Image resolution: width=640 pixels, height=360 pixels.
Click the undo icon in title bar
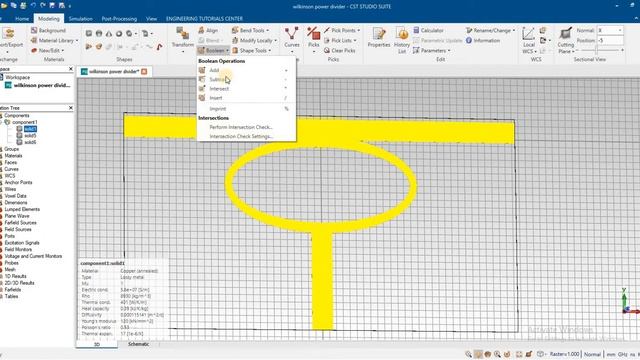pyautogui.click(x=33, y=6)
